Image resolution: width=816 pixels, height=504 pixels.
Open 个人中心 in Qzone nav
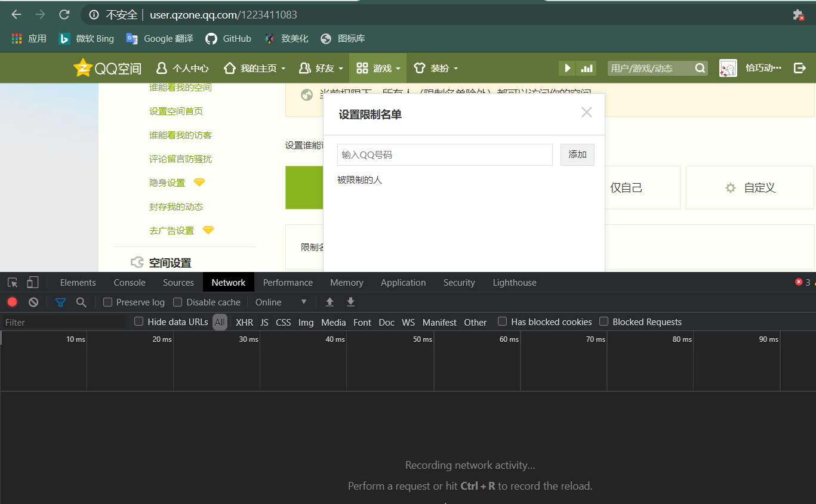click(182, 68)
